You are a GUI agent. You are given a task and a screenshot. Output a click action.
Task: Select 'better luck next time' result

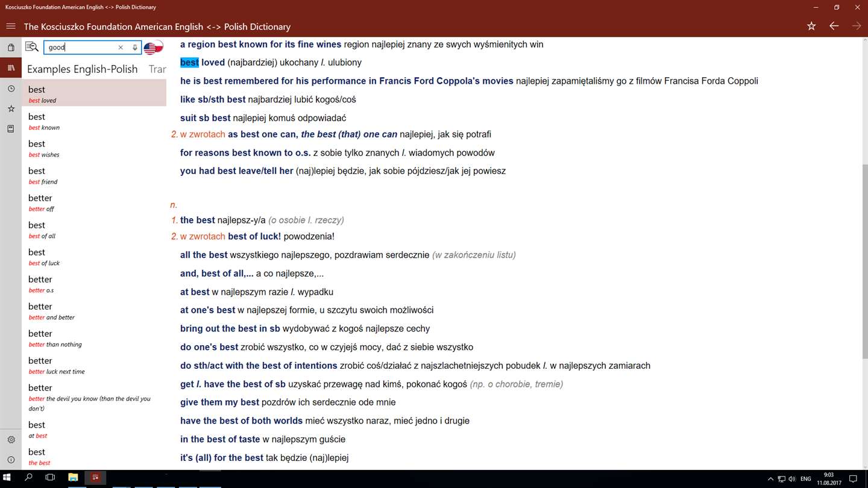[93, 365]
